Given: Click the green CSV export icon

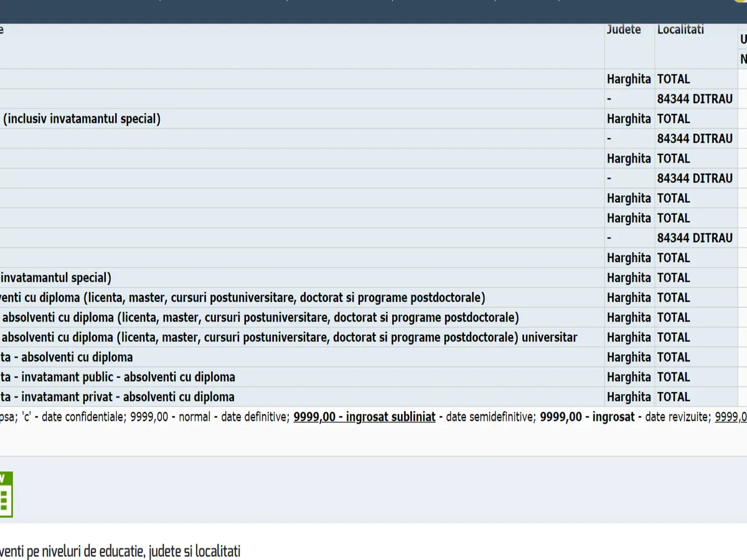Looking at the screenshot, I should point(6,495).
